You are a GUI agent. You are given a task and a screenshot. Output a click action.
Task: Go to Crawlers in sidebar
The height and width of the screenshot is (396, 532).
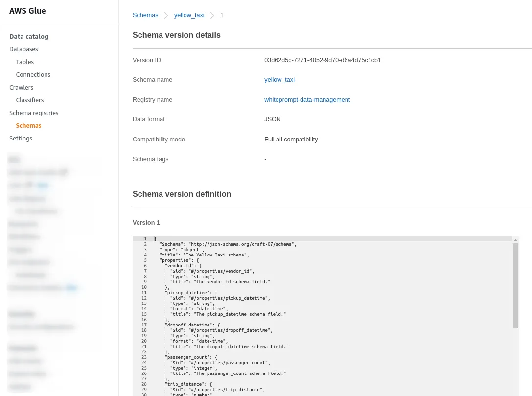click(21, 87)
